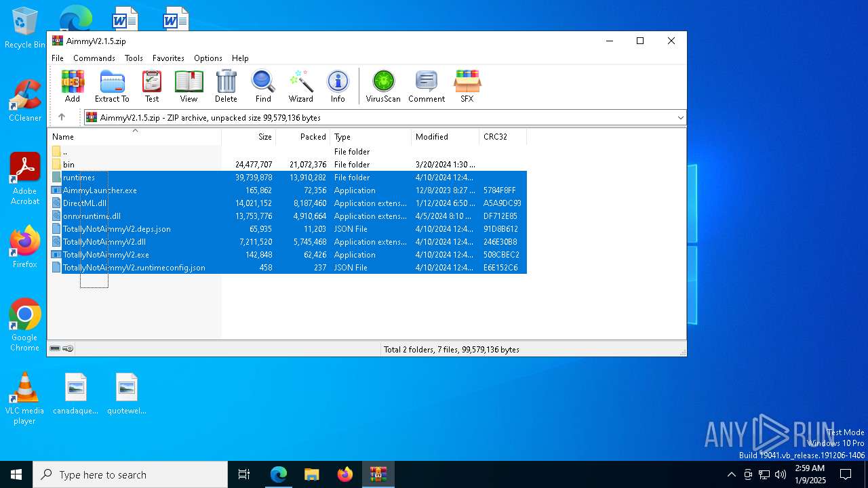The height and width of the screenshot is (488, 868).
Task: Show archive Info
Action: (338, 86)
